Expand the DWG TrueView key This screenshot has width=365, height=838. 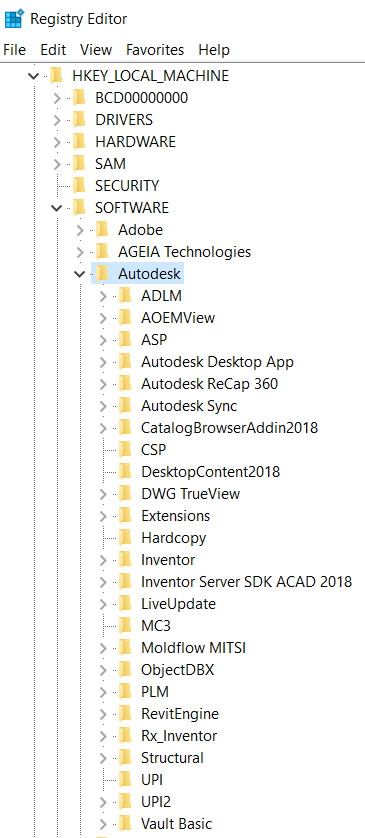103,494
